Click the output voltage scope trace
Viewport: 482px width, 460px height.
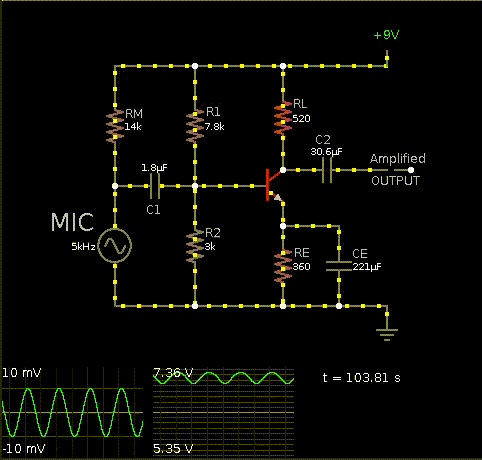[224, 378]
